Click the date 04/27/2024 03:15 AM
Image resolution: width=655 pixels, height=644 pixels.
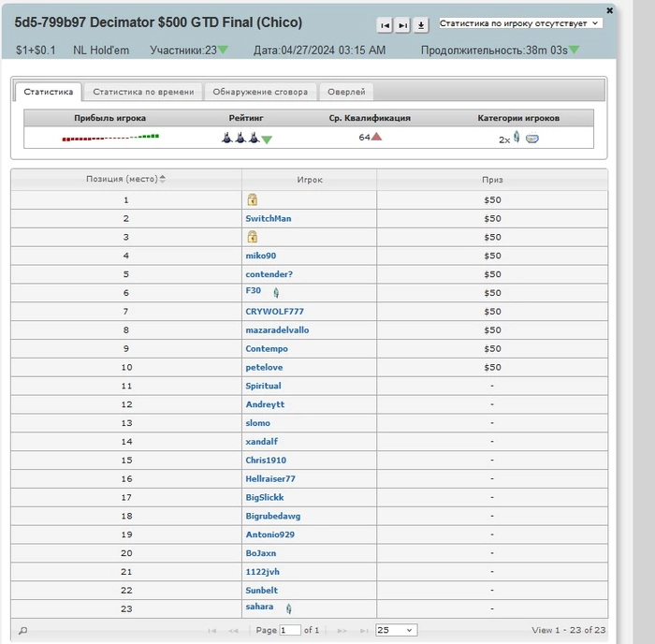[320, 51]
